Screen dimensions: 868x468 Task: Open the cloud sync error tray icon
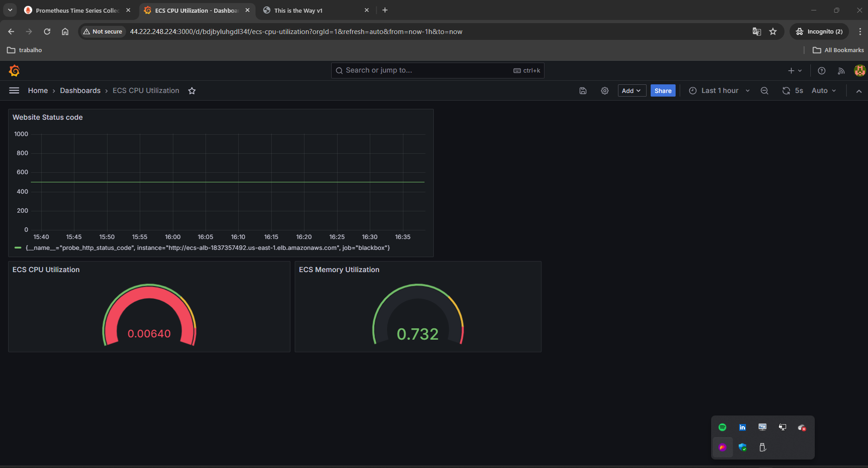point(802,427)
